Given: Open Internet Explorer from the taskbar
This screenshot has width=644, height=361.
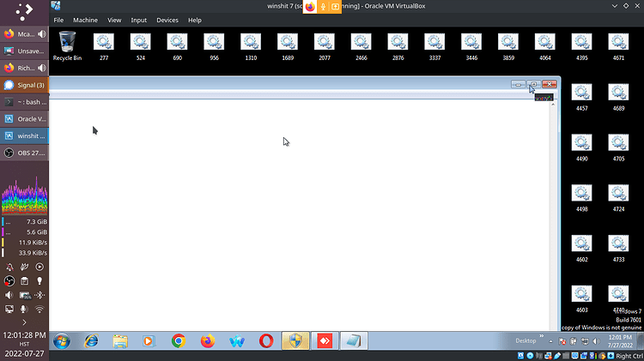Looking at the screenshot, I should pos(91,341).
